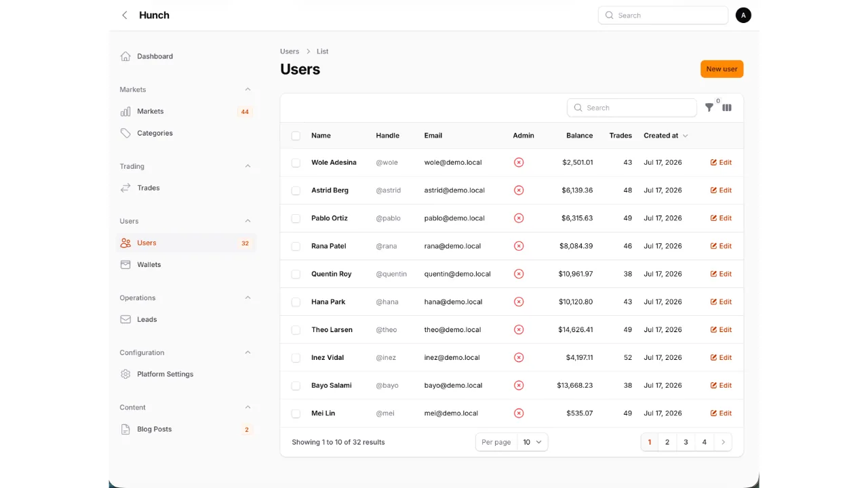Image resolution: width=868 pixels, height=488 pixels.
Task: Select all rows with header checkbox
Action: click(x=296, y=136)
